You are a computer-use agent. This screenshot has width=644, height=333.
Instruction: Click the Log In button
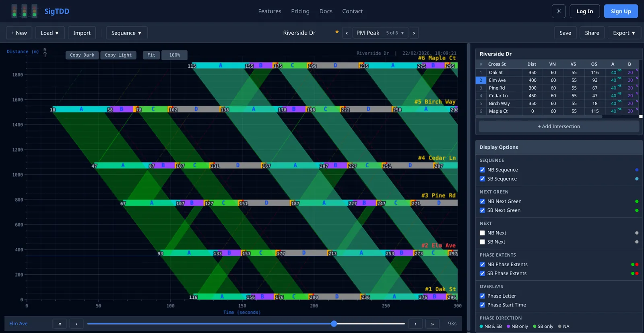coord(584,11)
